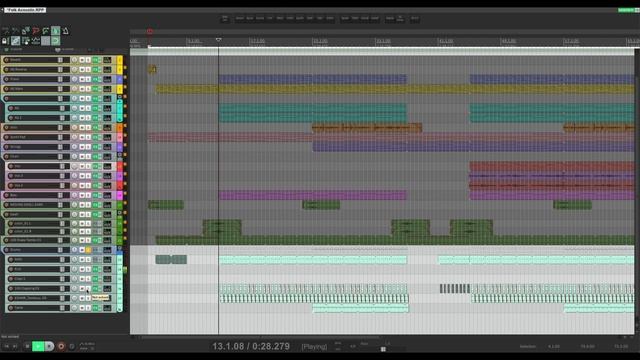
Task: Arm the Bass track for recording
Action: point(6,196)
